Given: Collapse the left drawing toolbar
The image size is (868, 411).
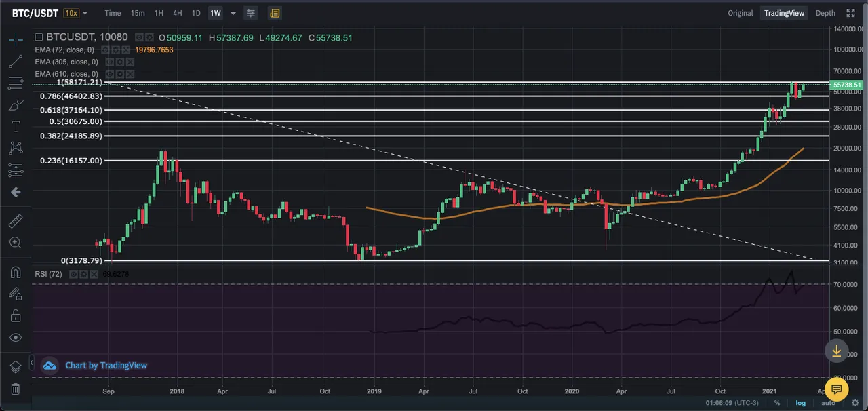Looking at the screenshot, I should pos(31,363).
